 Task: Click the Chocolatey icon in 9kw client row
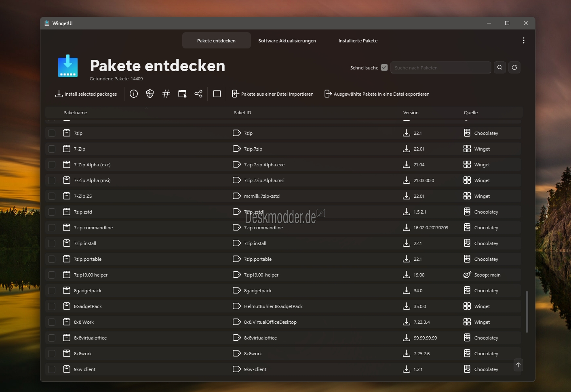pyautogui.click(x=467, y=369)
